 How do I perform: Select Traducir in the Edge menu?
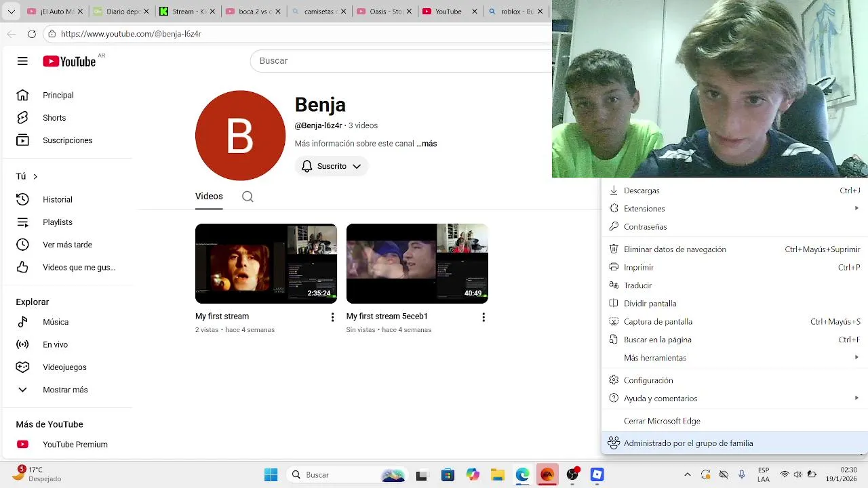[x=734, y=285]
